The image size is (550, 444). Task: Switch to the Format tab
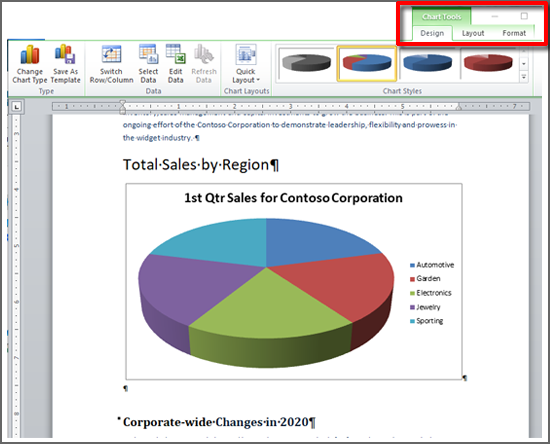pos(514,33)
